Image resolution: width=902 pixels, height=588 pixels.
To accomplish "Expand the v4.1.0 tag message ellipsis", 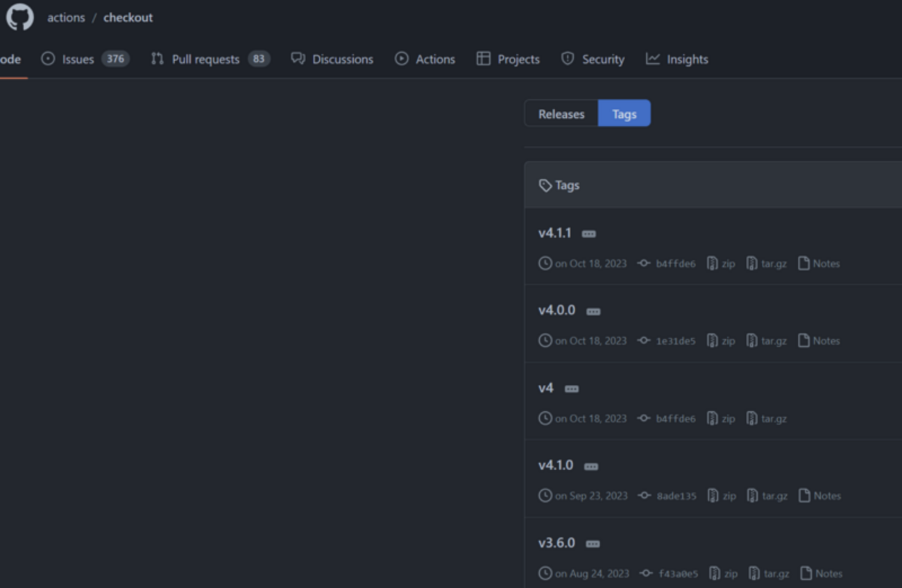I will pos(591,467).
